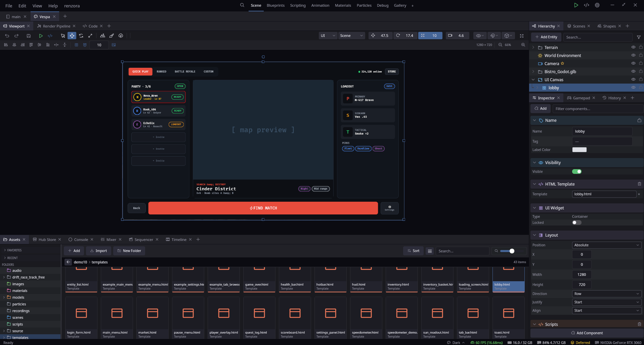
Task: Open the Scene dropdown in the viewport toolbar
Action: 351,36
